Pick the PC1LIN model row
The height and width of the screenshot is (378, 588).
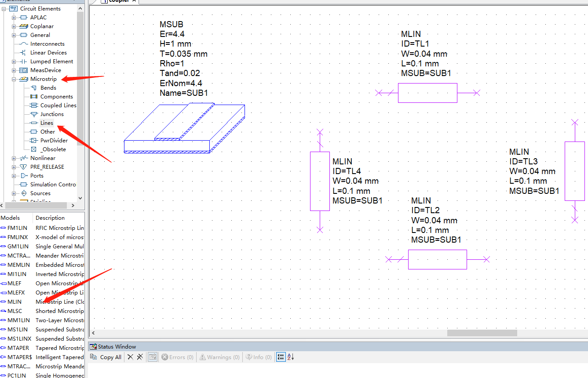42,375
